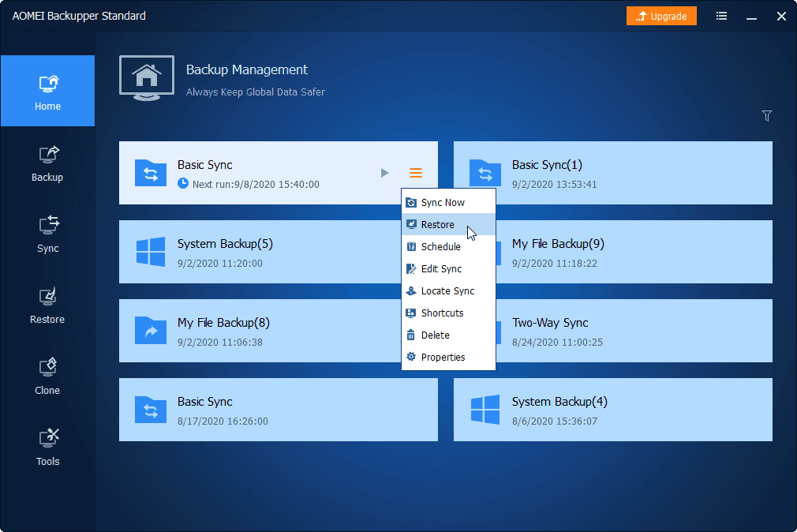Screen dimensions: 797x532
Task: Select Edit Sync in the context menu
Action: pyautogui.click(x=448, y=268)
